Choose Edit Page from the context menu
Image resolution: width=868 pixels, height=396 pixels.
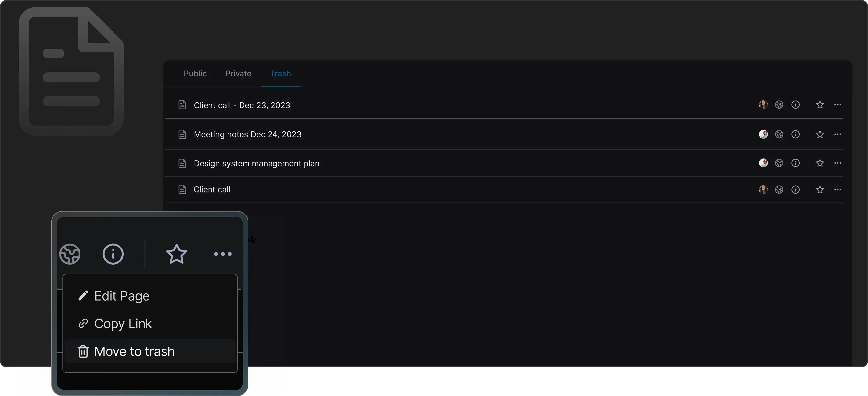tap(122, 296)
